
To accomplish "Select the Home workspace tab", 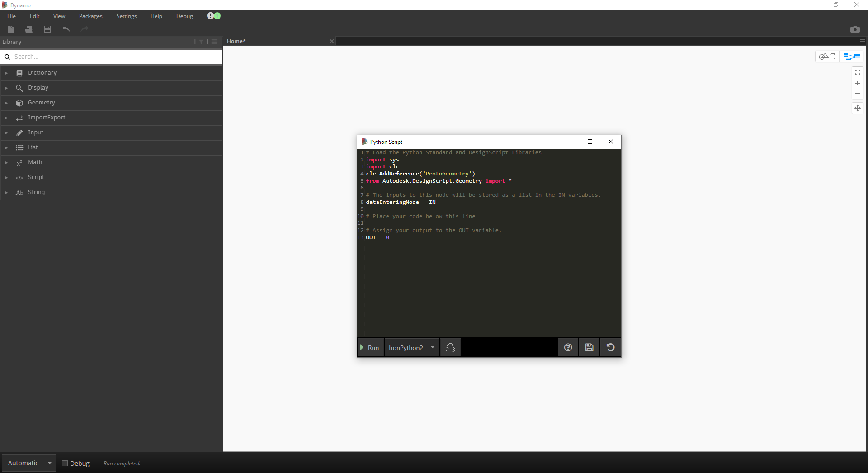I will coord(236,41).
